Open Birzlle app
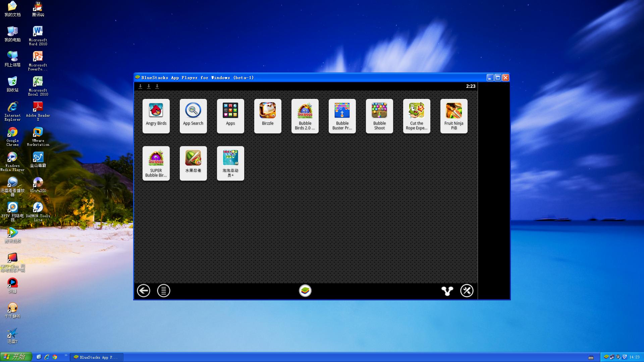The height and width of the screenshot is (362, 644). pos(268,116)
